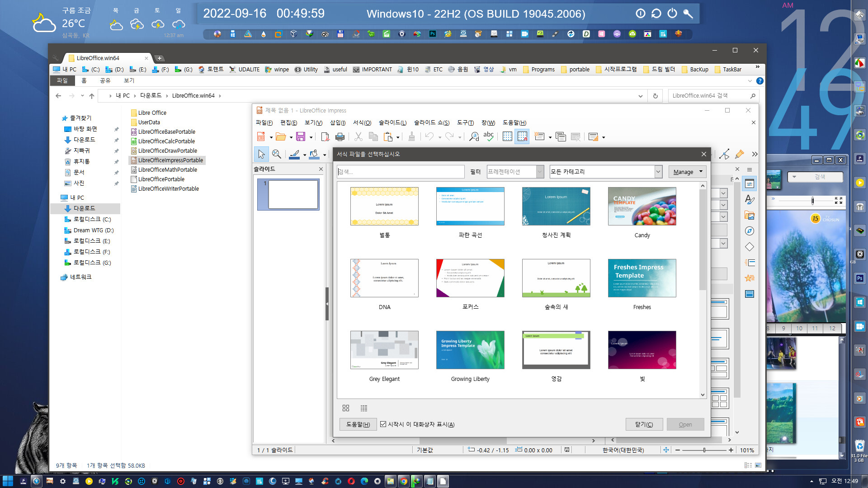
Task: Click the Zoom & Pan magnifier tool
Action: point(277,155)
